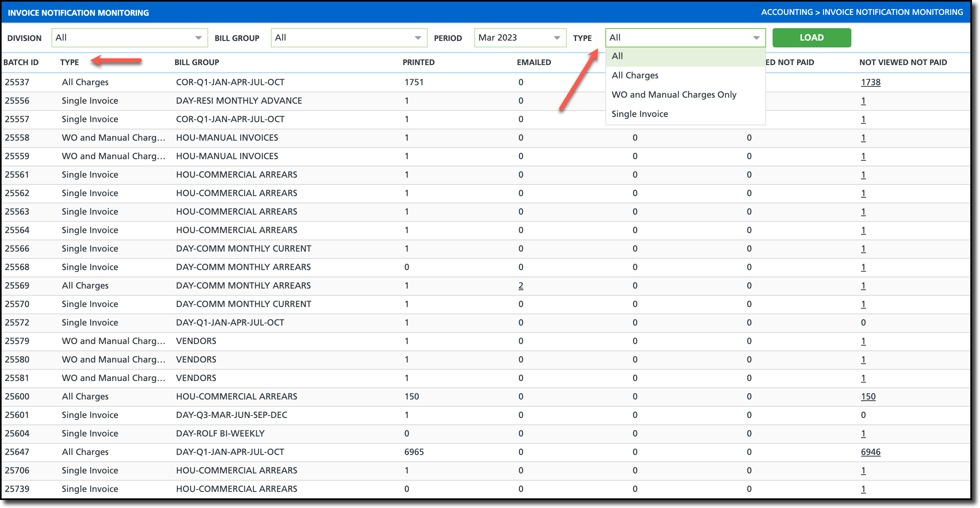The height and width of the screenshot is (508, 980).
Task: Select batch 25537 row
Action: click(17, 82)
